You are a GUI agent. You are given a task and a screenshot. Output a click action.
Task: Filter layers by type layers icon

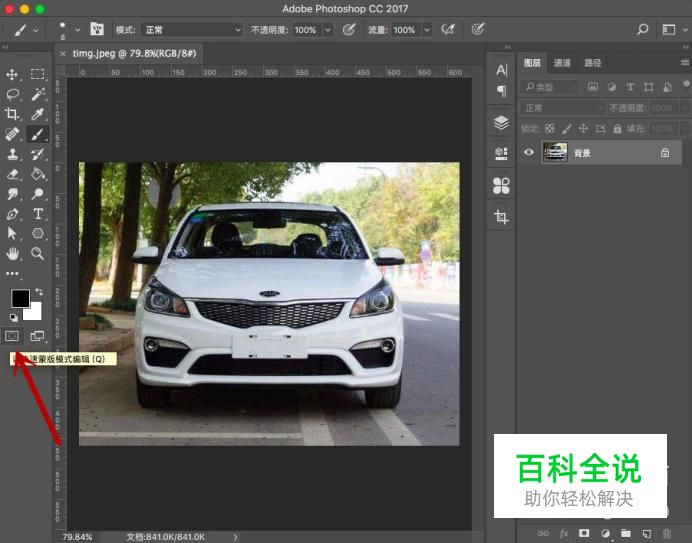630,87
